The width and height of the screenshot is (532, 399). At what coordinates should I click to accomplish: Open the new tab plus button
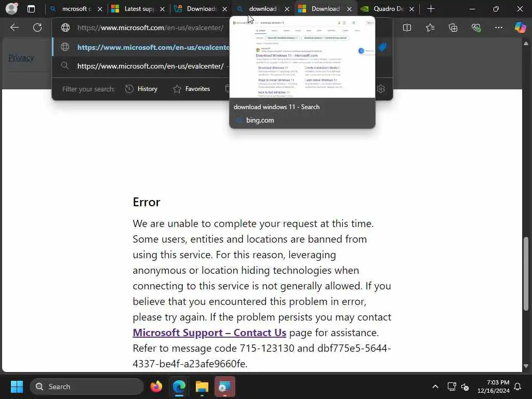click(x=431, y=9)
